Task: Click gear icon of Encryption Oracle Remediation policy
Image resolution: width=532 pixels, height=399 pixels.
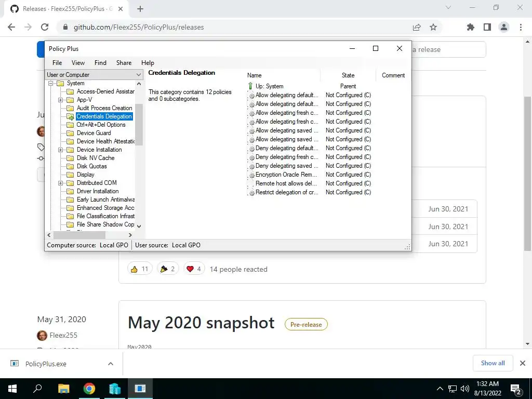Action: click(251, 175)
